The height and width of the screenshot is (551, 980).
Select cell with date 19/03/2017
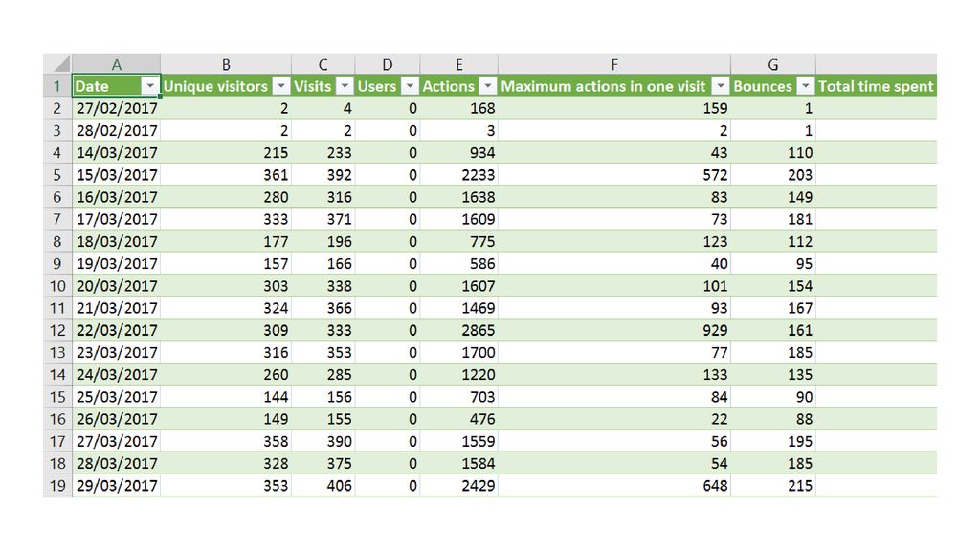(x=116, y=264)
